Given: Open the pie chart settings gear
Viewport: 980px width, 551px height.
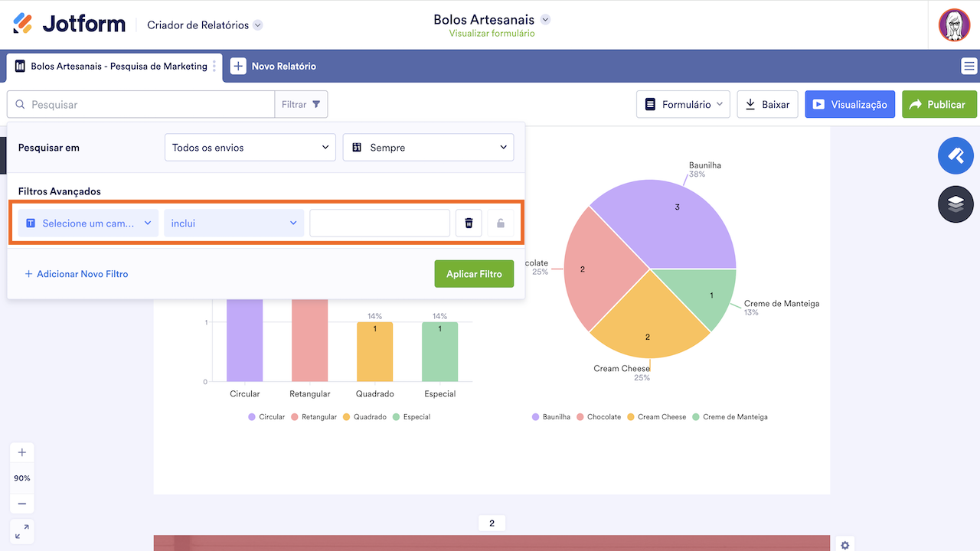Looking at the screenshot, I should (844, 545).
